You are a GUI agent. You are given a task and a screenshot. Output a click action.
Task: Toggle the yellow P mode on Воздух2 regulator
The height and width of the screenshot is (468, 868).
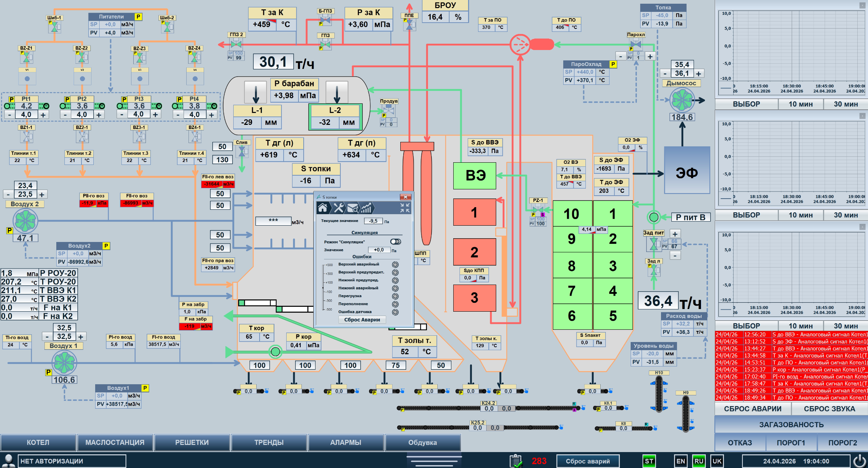pos(106,246)
